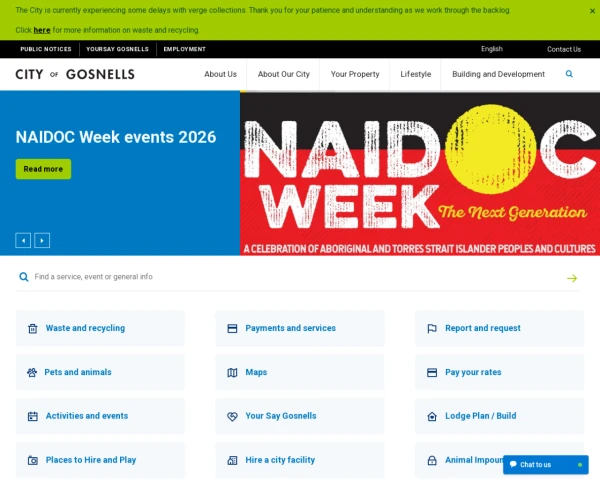Click card icon for Payments and services
Image resolution: width=600 pixels, height=480 pixels.
tap(232, 328)
